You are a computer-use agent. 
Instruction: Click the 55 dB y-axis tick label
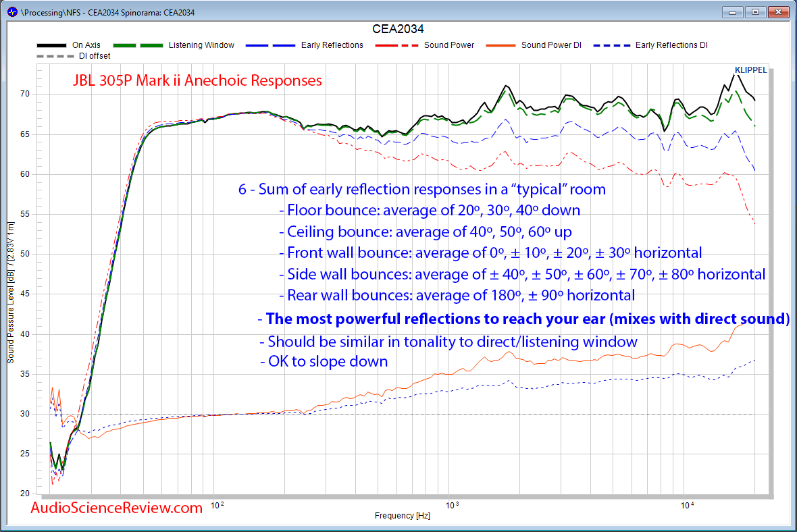pos(25,215)
